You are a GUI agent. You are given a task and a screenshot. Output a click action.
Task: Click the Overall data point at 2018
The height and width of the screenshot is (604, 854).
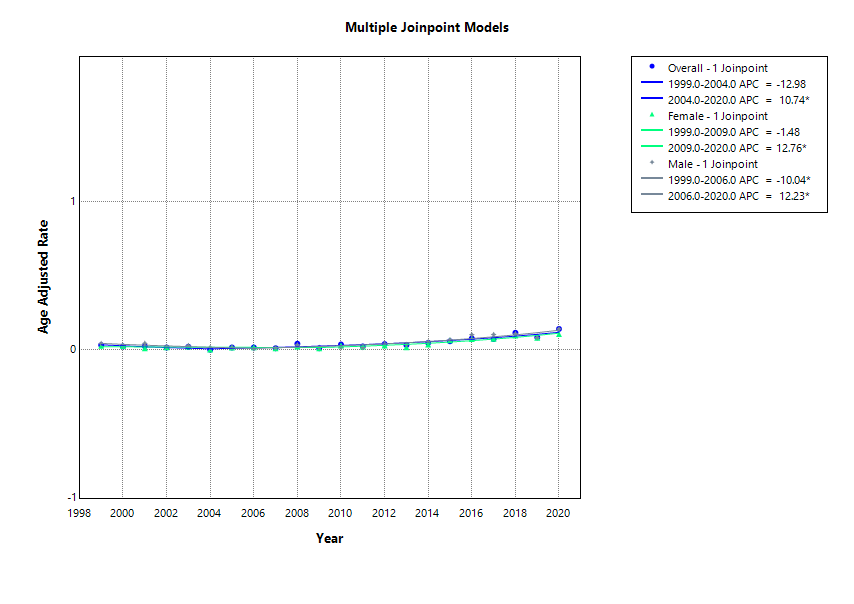click(x=515, y=333)
